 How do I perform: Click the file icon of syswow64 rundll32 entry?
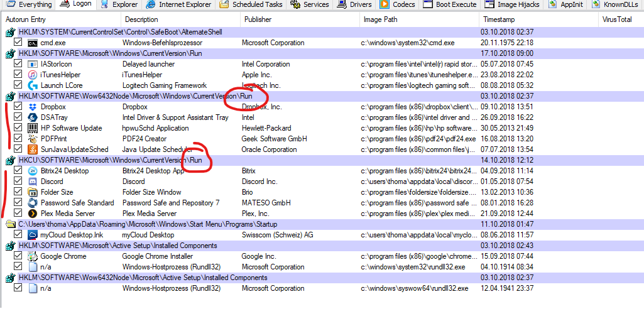(x=33, y=288)
